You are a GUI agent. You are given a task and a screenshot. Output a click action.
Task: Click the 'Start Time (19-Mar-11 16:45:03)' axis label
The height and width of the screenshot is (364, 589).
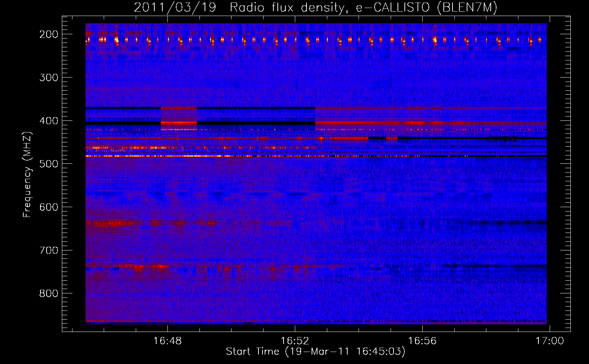[316, 352]
